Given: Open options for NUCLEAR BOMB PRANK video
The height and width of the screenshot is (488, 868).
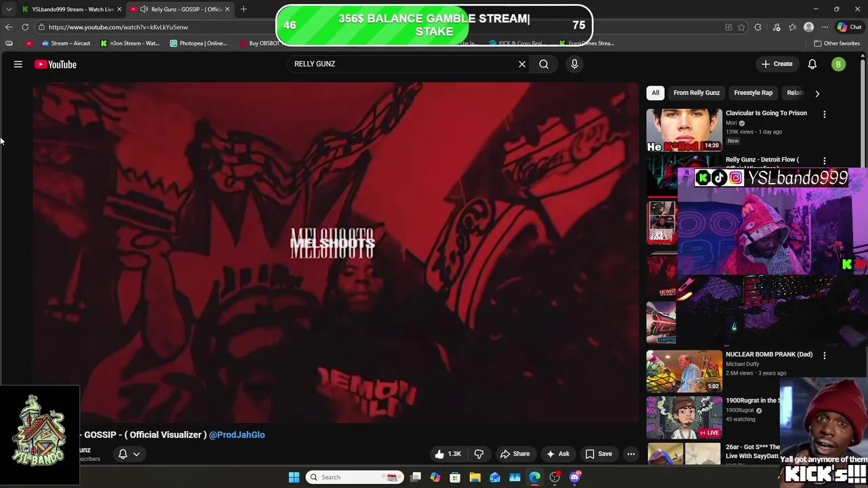Looking at the screenshot, I should pos(825,355).
